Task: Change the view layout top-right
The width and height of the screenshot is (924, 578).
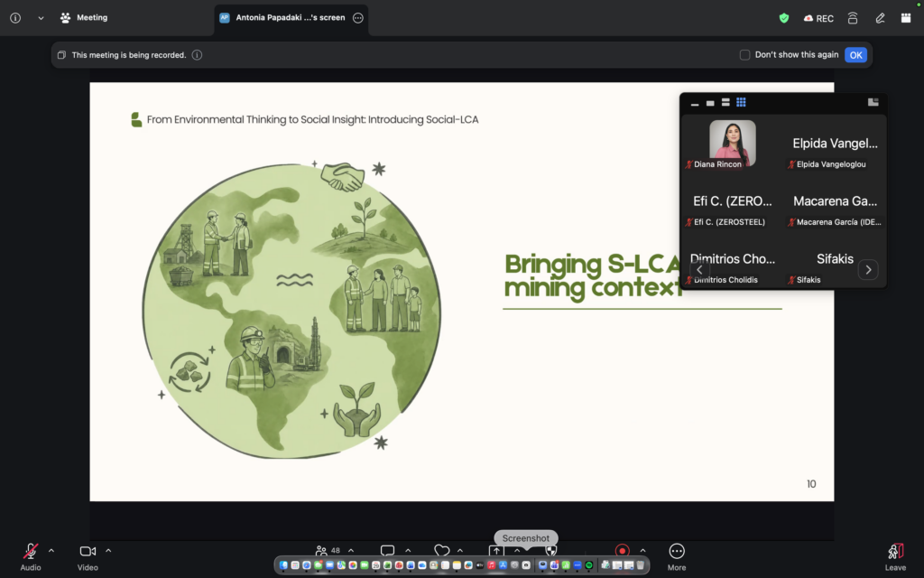Action: (906, 18)
